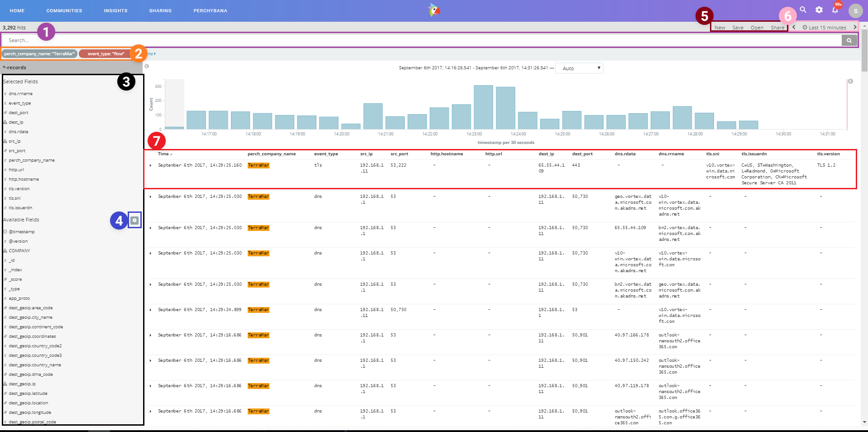Viewport: 868px width, 432px height.
Task: Select app_proto in Available Fields
Action: (19, 298)
